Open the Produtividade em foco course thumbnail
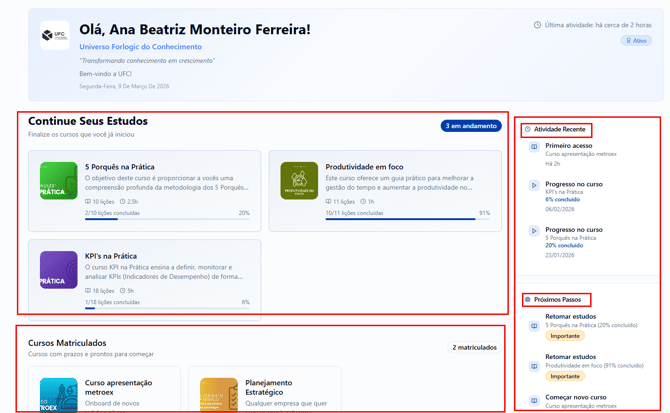Image resolution: width=670 pixels, height=413 pixels. [x=299, y=180]
